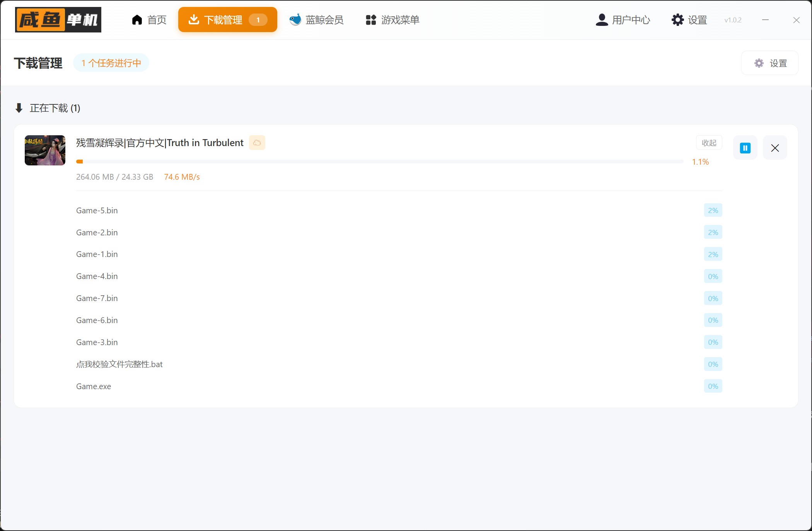
Task: Select the Game-5.bin file row
Action: [x=97, y=211]
